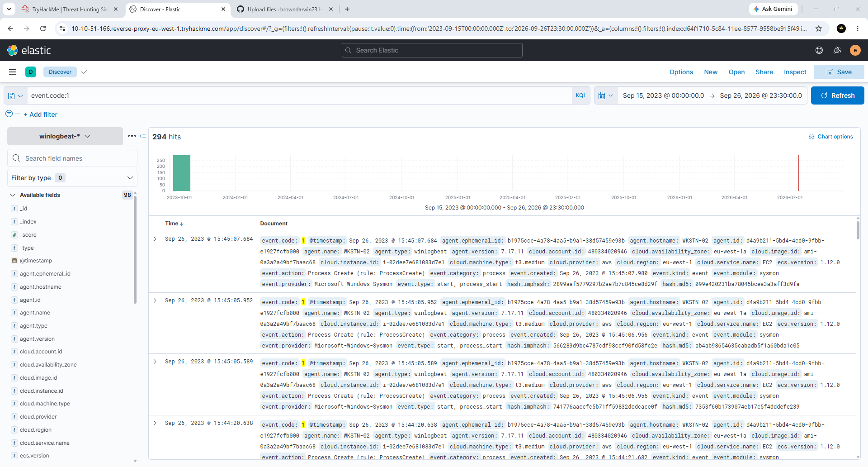Screen dimensions: 868x467
Task: Bookmark page with the star icon
Action: point(818,29)
